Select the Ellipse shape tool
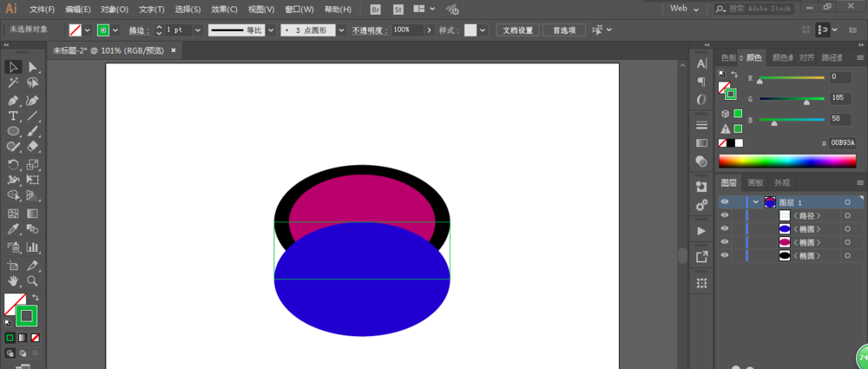The width and height of the screenshot is (868, 369). (x=13, y=131)
